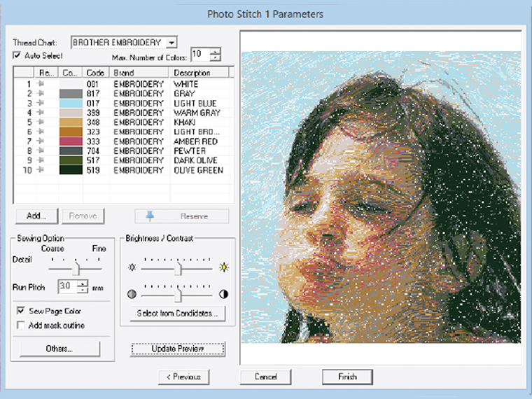Select the warm gray swatch, code 399
This screenshot has width=532, height=399.
(71, 113)
